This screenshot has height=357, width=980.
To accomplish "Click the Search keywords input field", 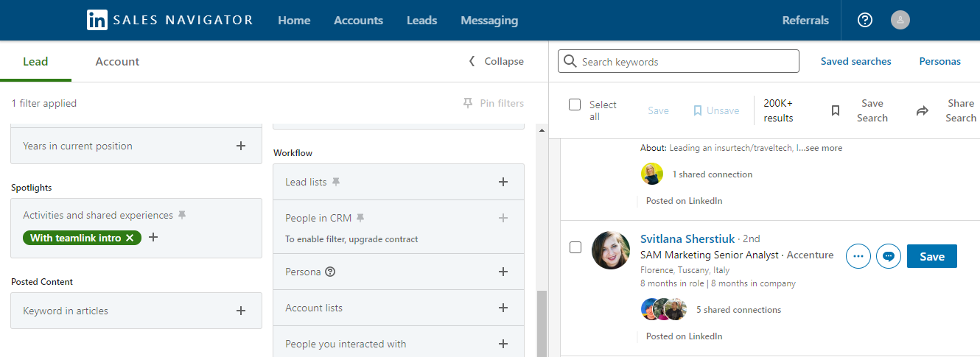I will coord(685,62).
